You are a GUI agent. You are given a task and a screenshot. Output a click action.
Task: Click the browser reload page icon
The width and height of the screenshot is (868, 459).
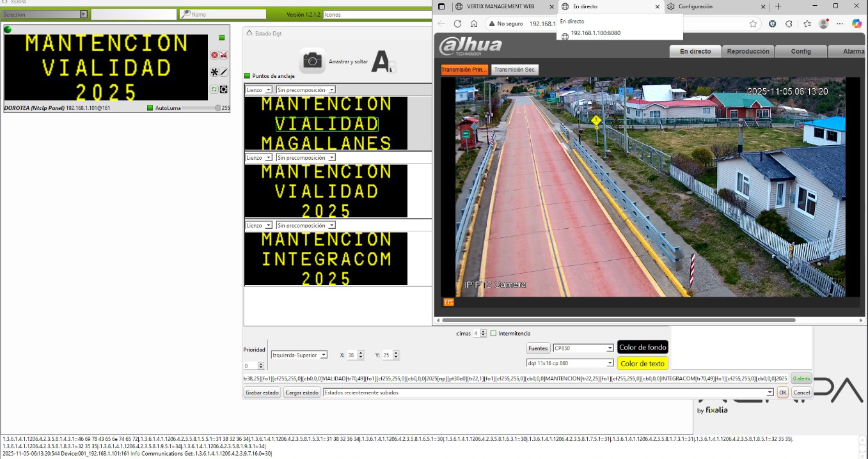click(457, 24)
